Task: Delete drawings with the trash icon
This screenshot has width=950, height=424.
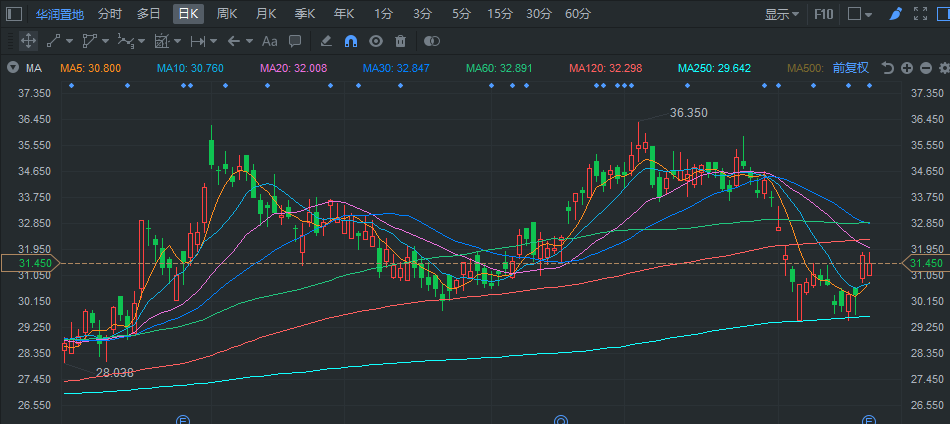Action: (400, 41)
